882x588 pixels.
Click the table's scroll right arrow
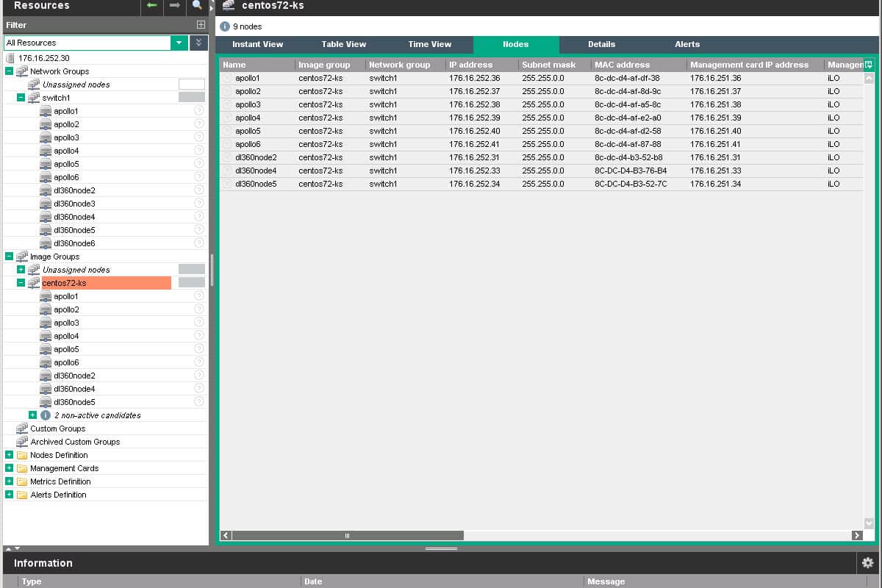857,535
